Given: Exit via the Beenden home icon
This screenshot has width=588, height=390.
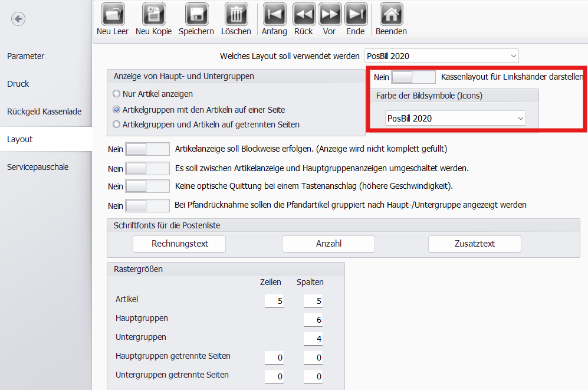Looking at the screenshot, I should 391,14.
